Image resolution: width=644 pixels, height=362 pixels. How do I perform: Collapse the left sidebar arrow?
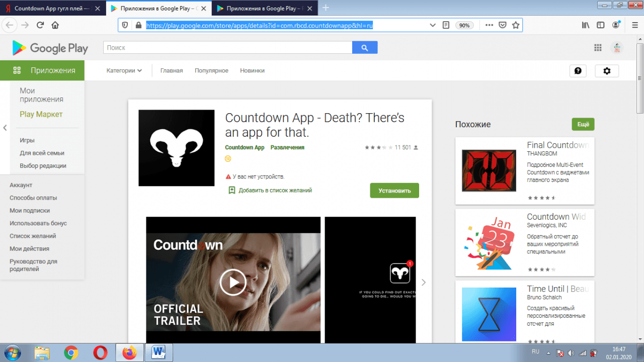click(5, 128)
